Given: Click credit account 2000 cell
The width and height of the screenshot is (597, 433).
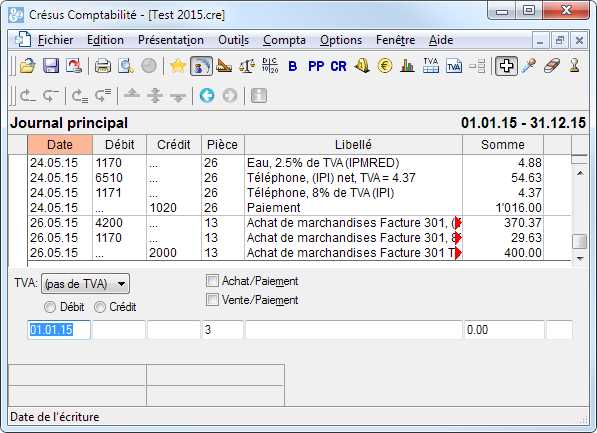Looking at the screenshot, I should [163, 253].
